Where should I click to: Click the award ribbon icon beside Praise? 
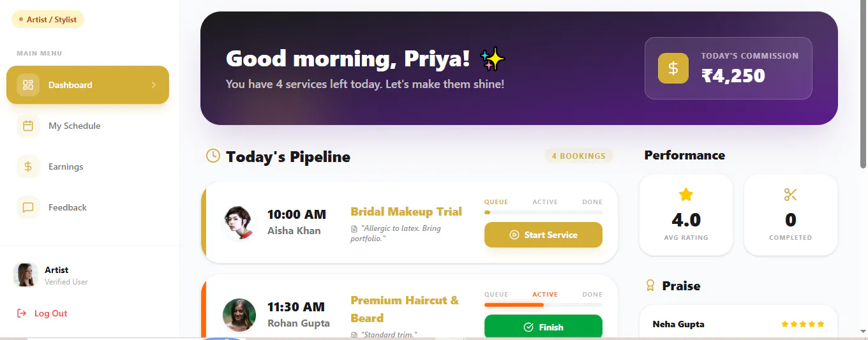pyautogui.click(x=650, y=286)
